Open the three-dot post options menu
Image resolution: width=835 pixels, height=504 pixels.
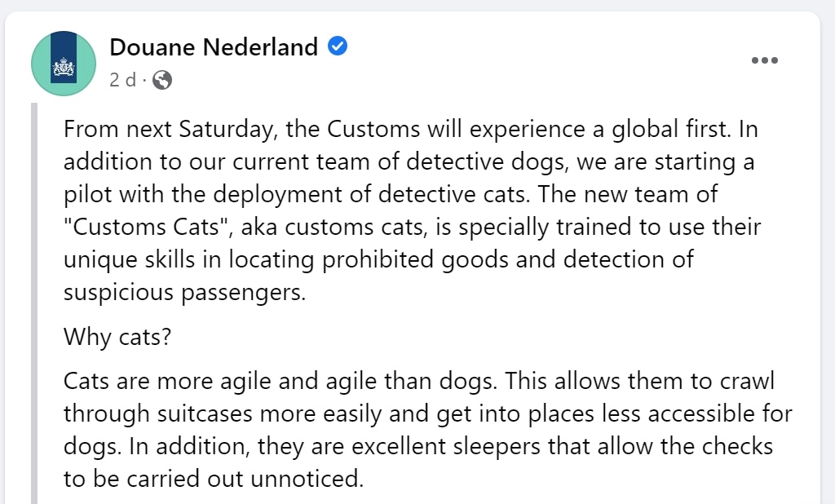click(x=765, y=60)
